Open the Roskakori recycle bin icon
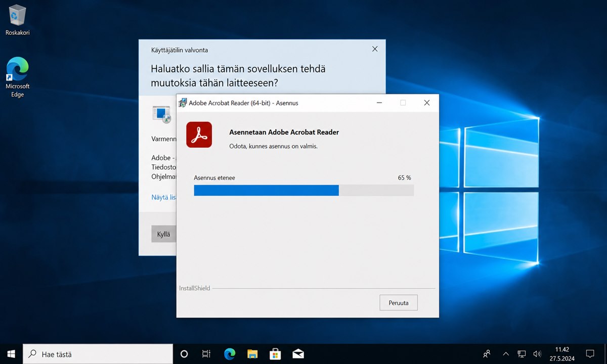 (x=18, y=21)
